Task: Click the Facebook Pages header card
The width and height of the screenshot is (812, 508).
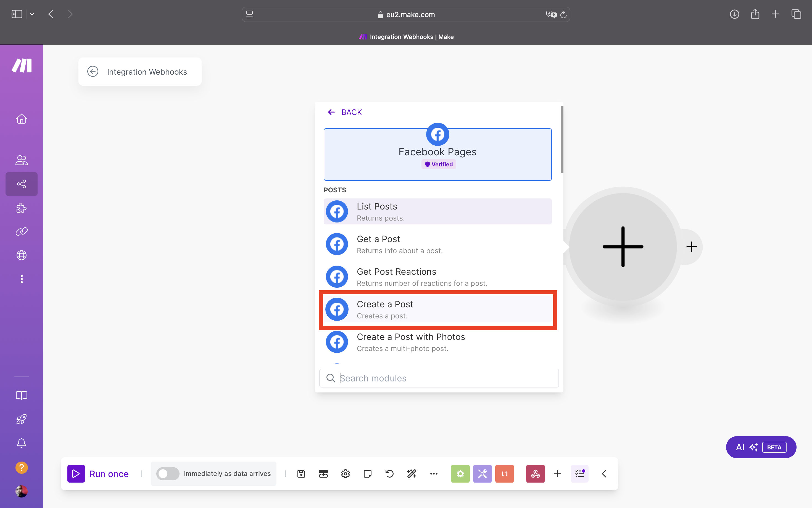Action: coord(437,154)
